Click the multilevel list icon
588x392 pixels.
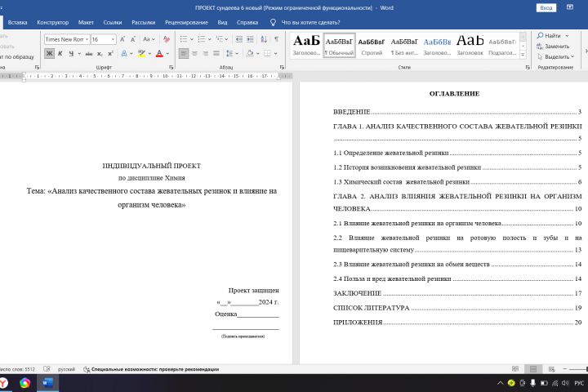(220, 39)
